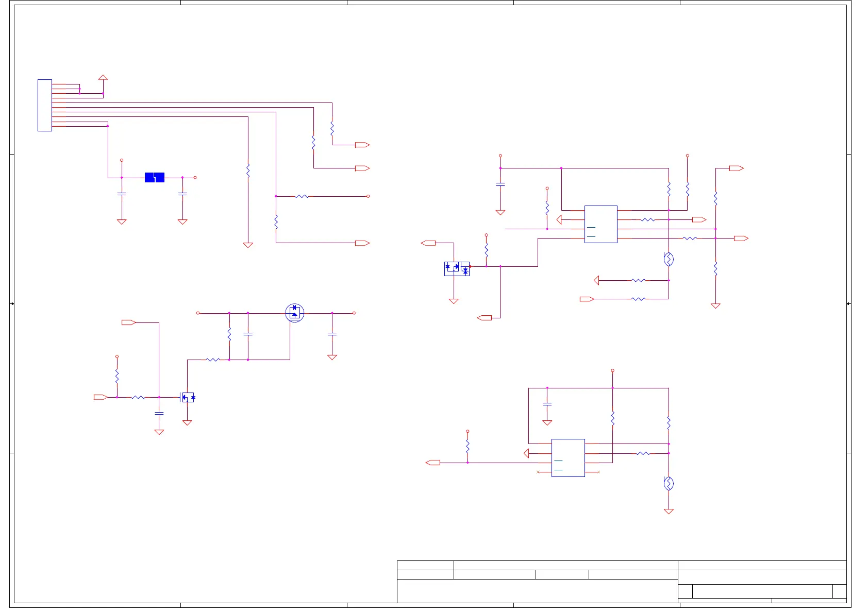
Task: Click the horizontal resistor leading to the open terminal
Action: pyautogui.click(x=302, y=196)
